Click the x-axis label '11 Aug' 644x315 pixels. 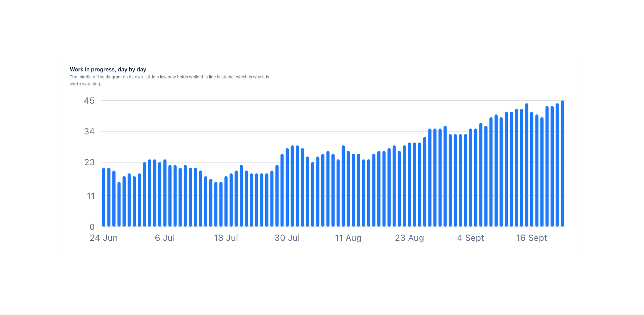click(x=348, y=238)
